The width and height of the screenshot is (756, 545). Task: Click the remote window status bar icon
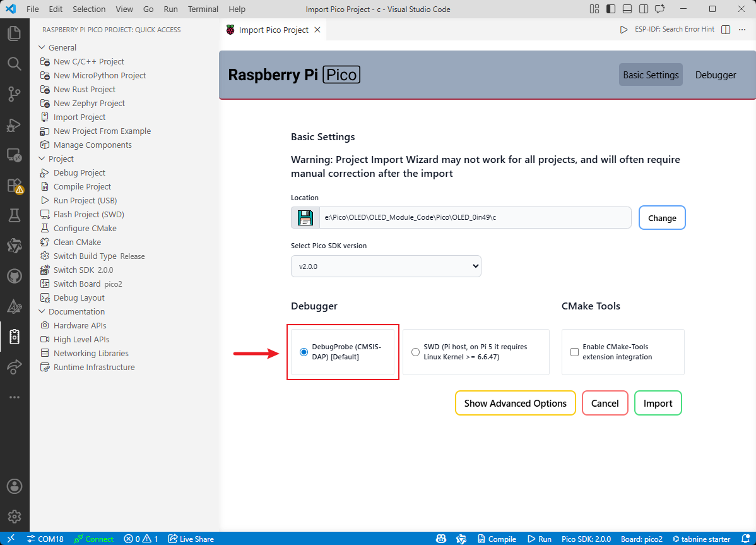pos(11,539)
